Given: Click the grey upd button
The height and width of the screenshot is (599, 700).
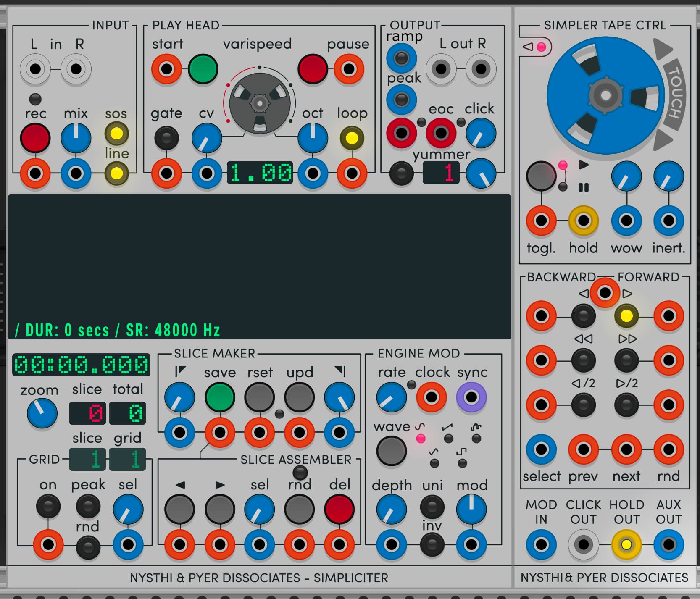Looking at the screenshot, I should click(x=300, y=397).
